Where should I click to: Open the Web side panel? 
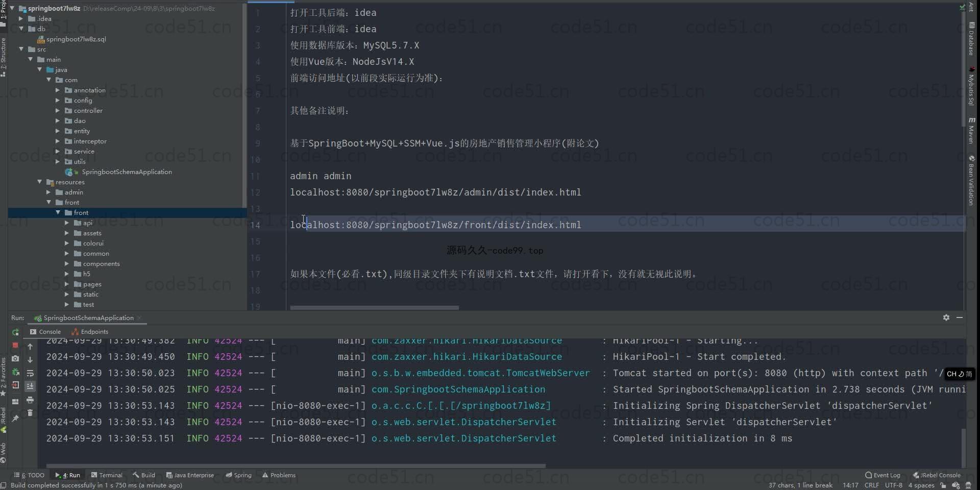(x=4, y=453)
